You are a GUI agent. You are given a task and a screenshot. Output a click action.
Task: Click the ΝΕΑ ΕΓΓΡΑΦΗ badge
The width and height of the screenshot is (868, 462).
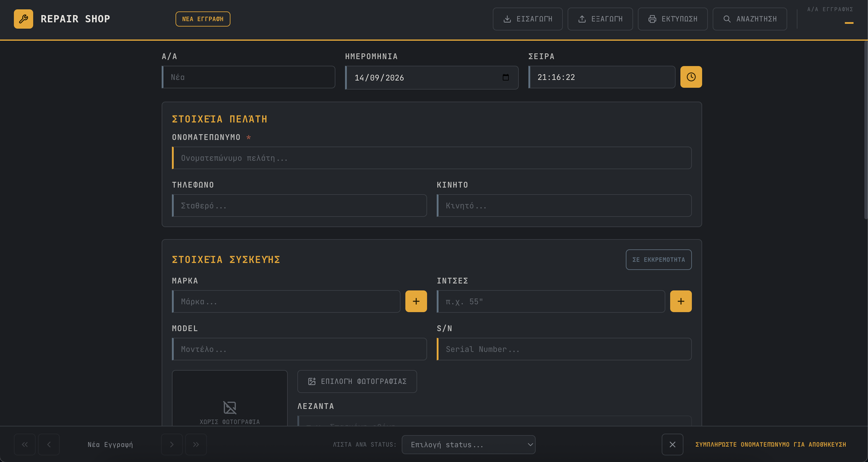tap(203, 19)
